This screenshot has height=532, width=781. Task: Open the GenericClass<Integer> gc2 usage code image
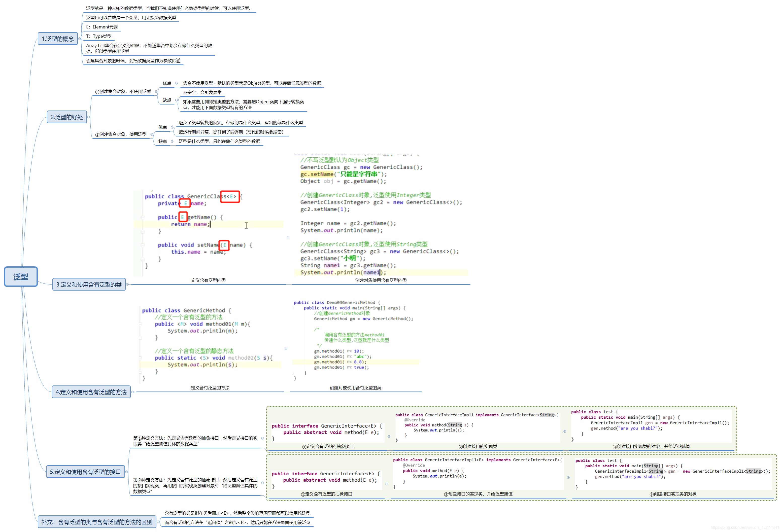381,215
